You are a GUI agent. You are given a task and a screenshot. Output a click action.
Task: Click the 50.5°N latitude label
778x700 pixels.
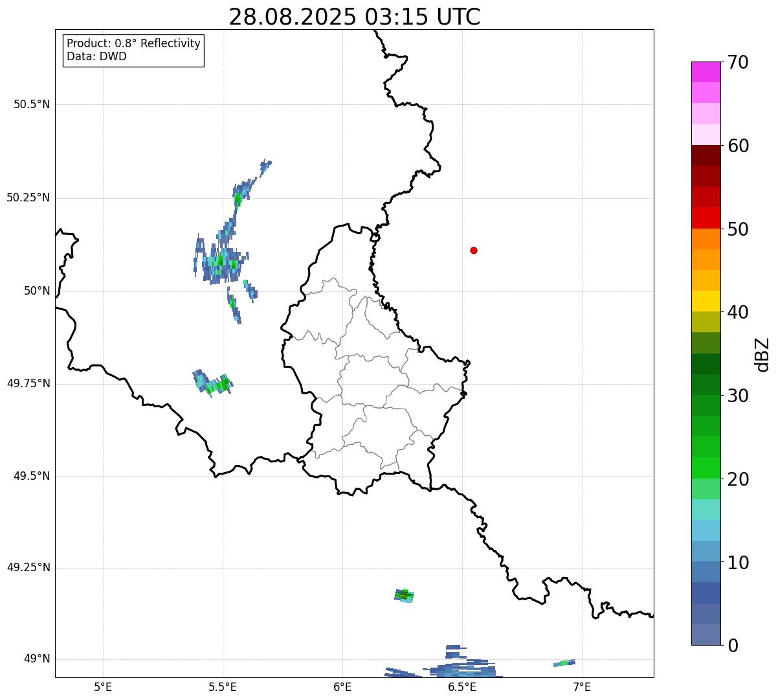tap(31, 104)
